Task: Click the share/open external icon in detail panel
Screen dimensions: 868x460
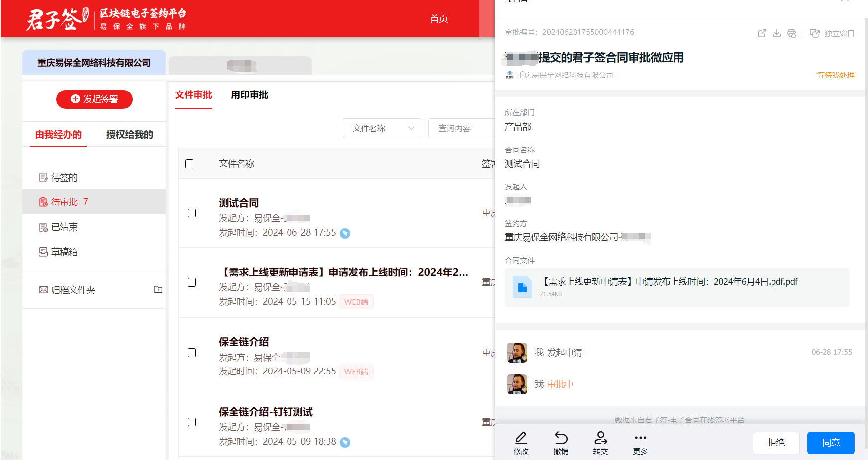Action: point(762,33)
